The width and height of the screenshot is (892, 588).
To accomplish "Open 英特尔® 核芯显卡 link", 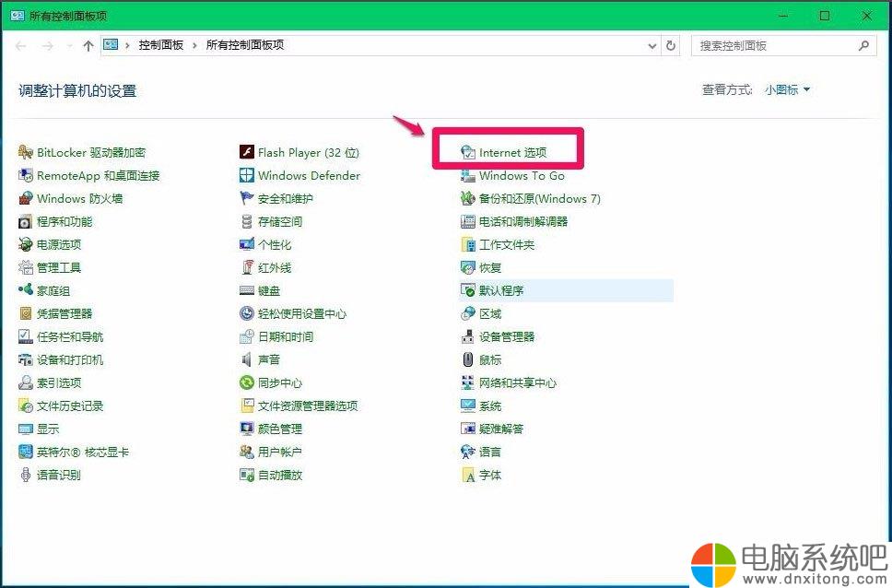I will click(83, 452).
